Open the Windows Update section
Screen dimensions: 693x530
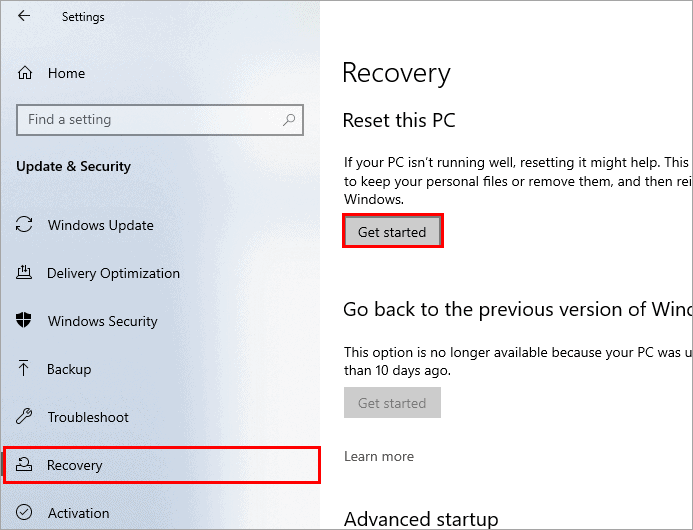[100, 226]
